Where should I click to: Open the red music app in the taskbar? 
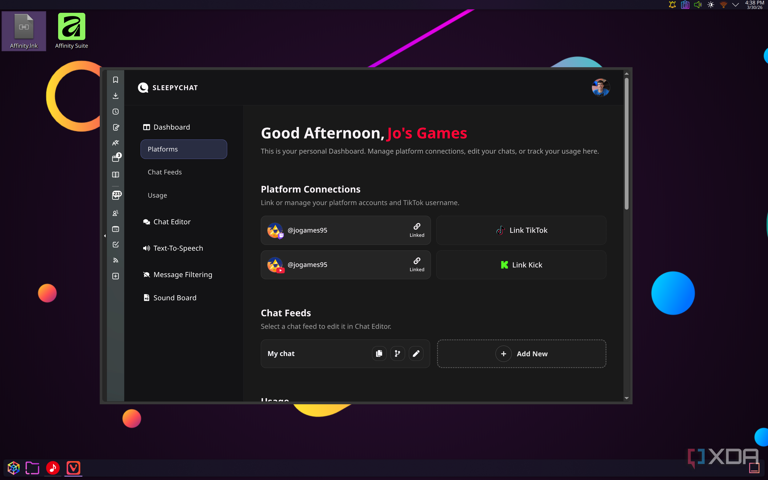53,468
